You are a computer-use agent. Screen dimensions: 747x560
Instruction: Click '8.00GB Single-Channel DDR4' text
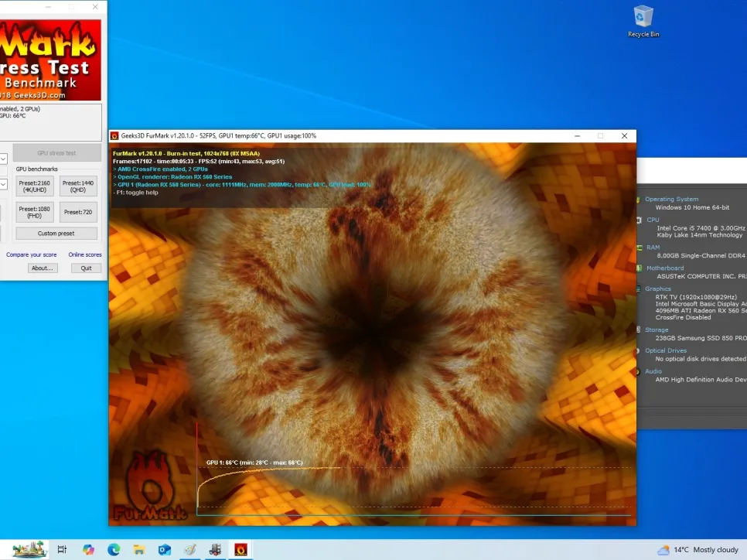point(701,256)
